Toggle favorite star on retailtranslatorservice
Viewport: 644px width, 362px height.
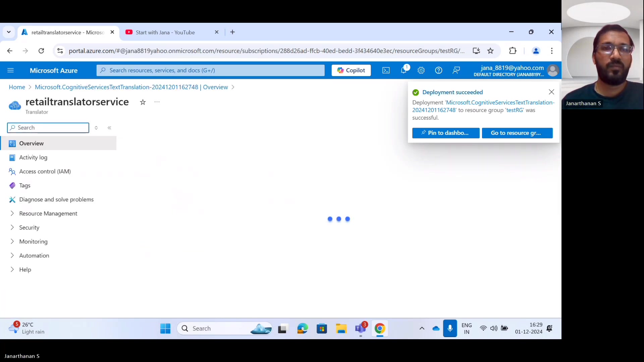tap(143, 102)
